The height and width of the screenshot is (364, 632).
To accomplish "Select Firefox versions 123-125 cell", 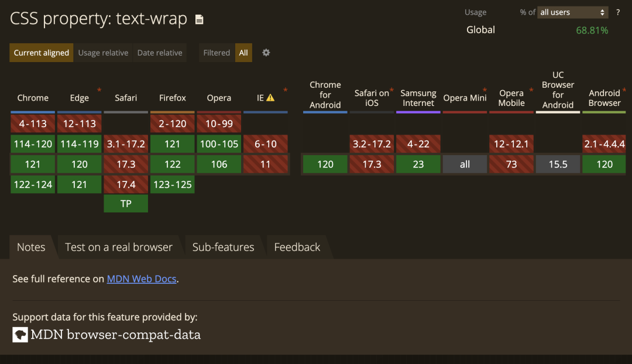I will pos(173,184).
